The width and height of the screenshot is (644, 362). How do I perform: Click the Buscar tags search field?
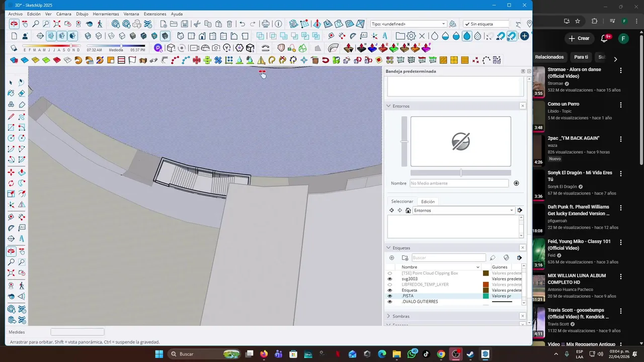click(448, 257)
